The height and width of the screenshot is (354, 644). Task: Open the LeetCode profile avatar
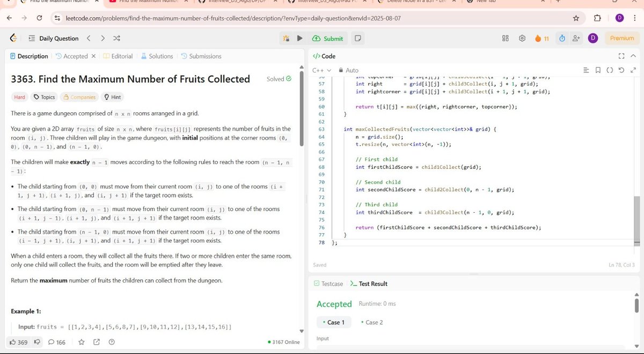pos(593,38)
